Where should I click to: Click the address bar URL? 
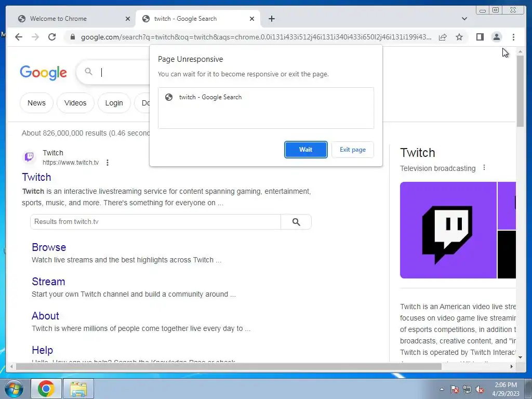tap(256, 37)
